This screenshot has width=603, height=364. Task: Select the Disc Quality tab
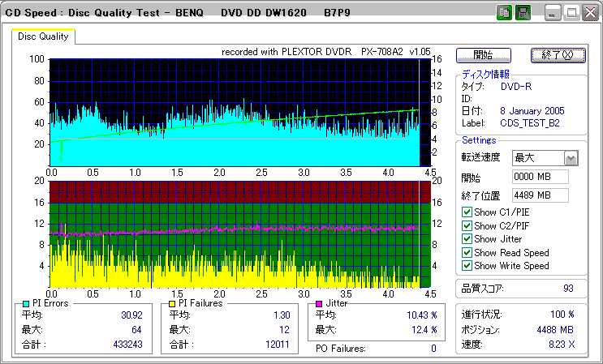point(44,36)
